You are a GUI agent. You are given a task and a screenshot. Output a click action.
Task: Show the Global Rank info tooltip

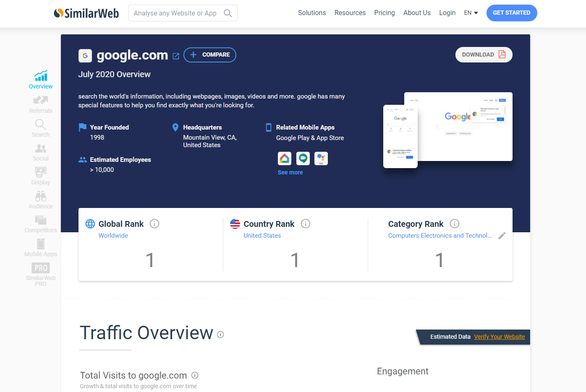[x=154, y=223]
